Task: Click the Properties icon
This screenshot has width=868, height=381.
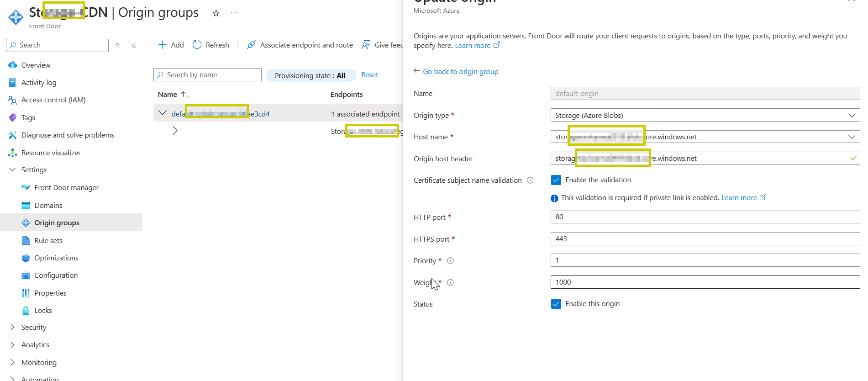Action: coord(26,293)
